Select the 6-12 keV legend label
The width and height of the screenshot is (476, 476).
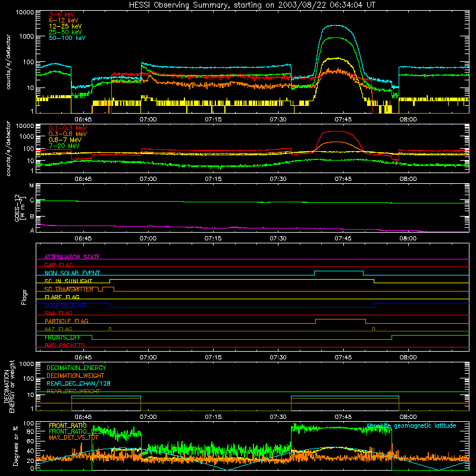(x=64, y=20)
